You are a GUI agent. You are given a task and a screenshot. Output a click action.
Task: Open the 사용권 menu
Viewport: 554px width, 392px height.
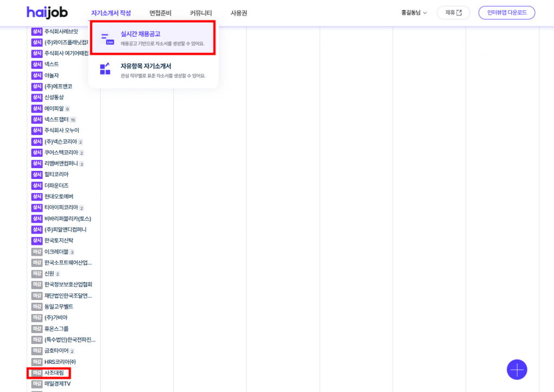(x=239, y=13)
